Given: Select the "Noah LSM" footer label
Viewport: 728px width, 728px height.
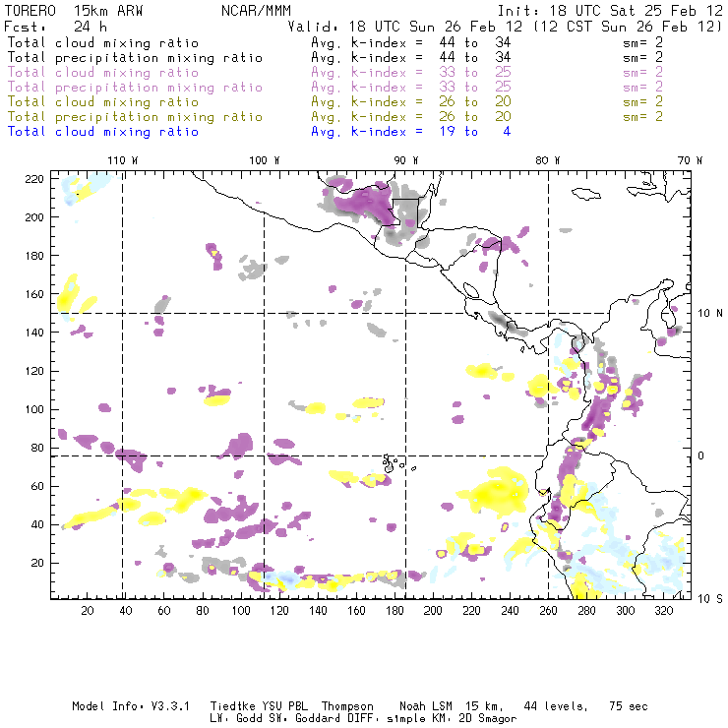Looking at the screenshot, I should (x=426, y=706).
